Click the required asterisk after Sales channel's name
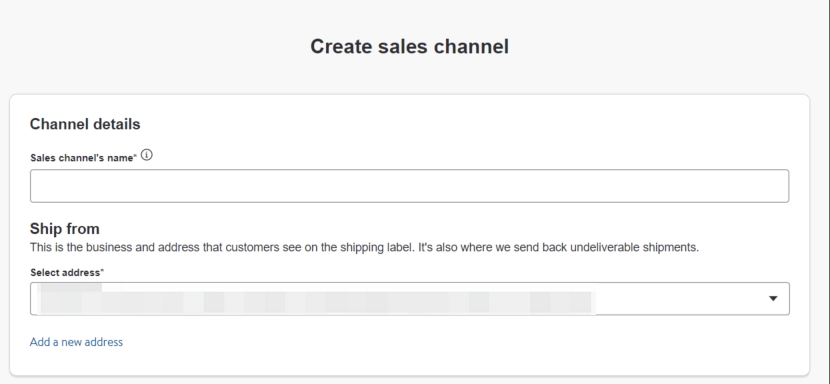Screen dimensions: 830x384 pyautogui.click(x=135, y=157)
